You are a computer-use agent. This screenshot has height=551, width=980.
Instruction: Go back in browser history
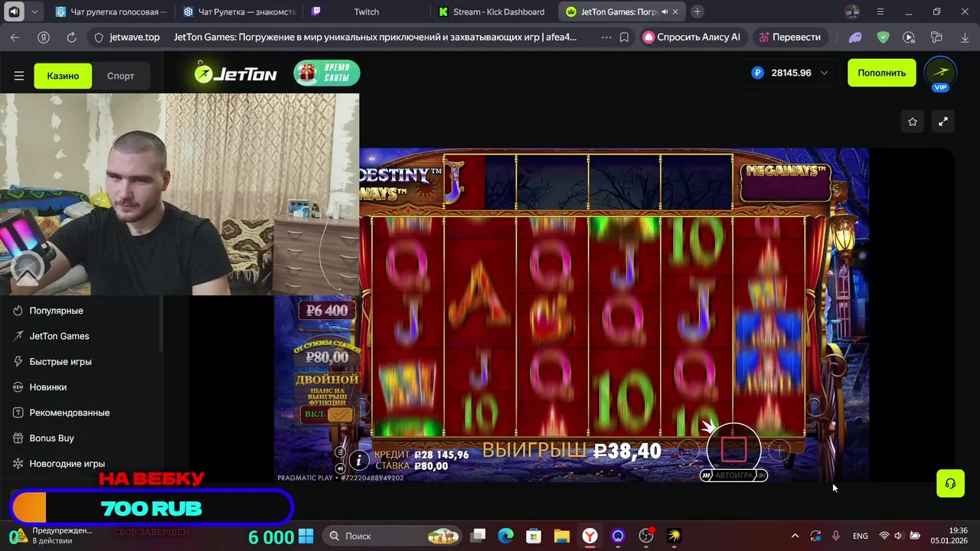(x=15, y=37)
